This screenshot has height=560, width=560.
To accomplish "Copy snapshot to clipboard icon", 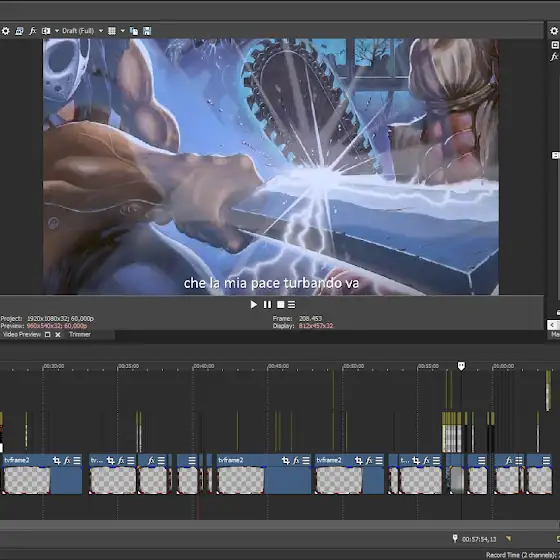I will coord(134,31).
